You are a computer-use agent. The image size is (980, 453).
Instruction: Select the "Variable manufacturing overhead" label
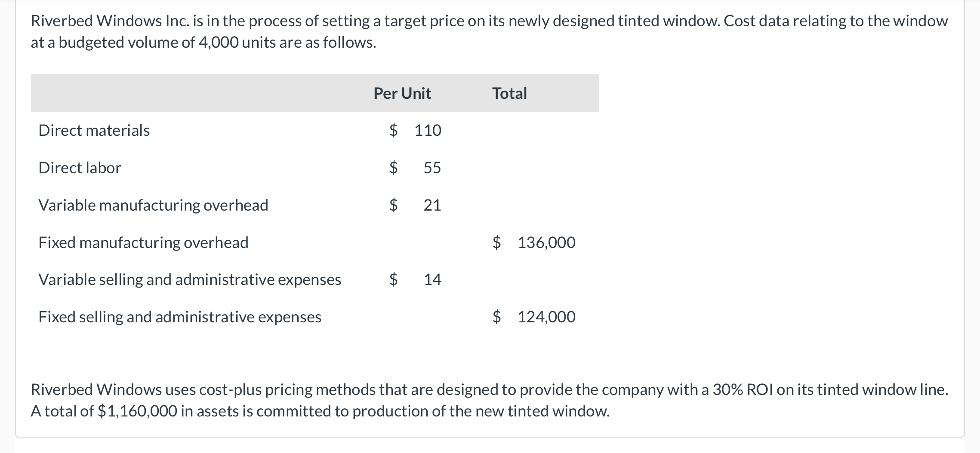pyautogui.click(x=153, y=205)
